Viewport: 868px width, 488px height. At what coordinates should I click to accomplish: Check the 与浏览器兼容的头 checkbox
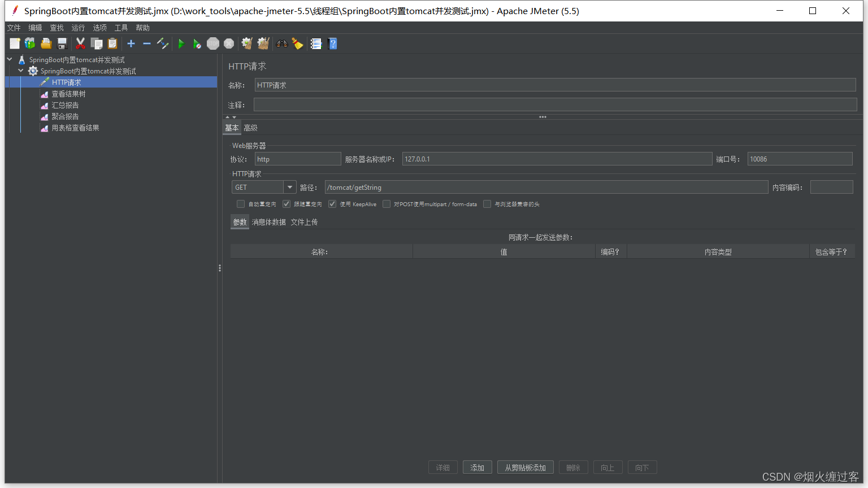pos(487,204)
